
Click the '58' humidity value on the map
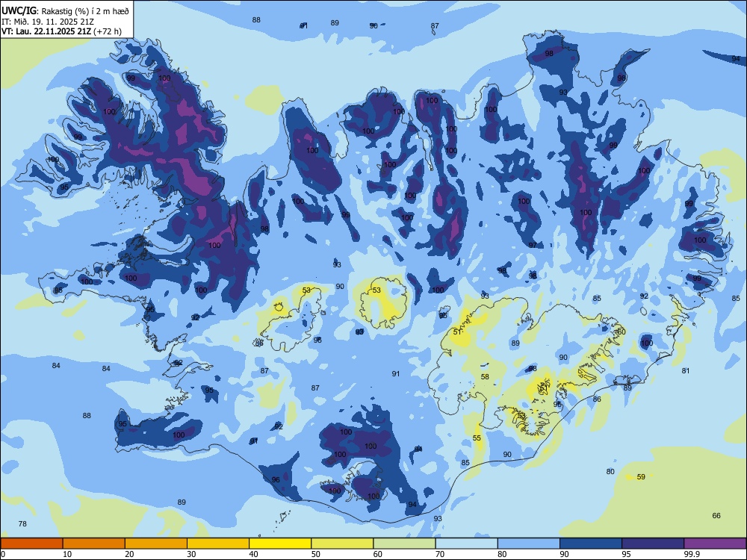pos(485,376)
